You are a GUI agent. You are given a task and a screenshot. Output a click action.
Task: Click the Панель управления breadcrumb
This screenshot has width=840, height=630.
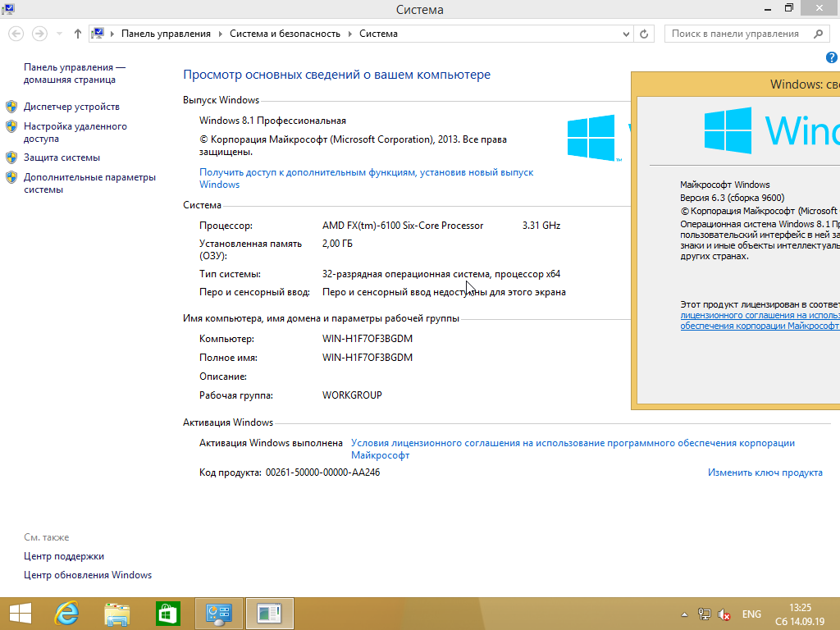(166, 34)
